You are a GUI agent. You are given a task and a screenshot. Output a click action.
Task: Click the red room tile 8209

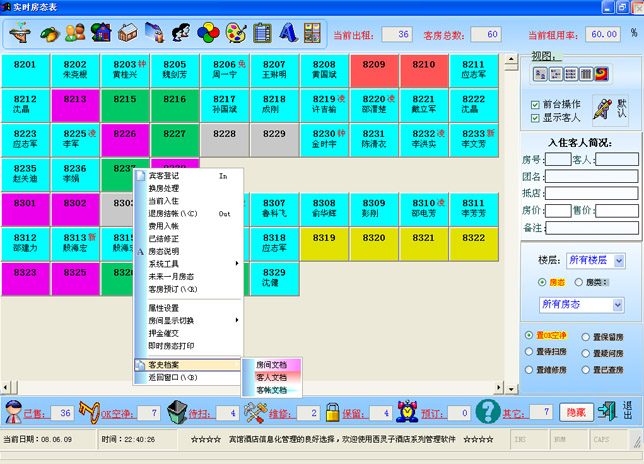tap(374, 72)
